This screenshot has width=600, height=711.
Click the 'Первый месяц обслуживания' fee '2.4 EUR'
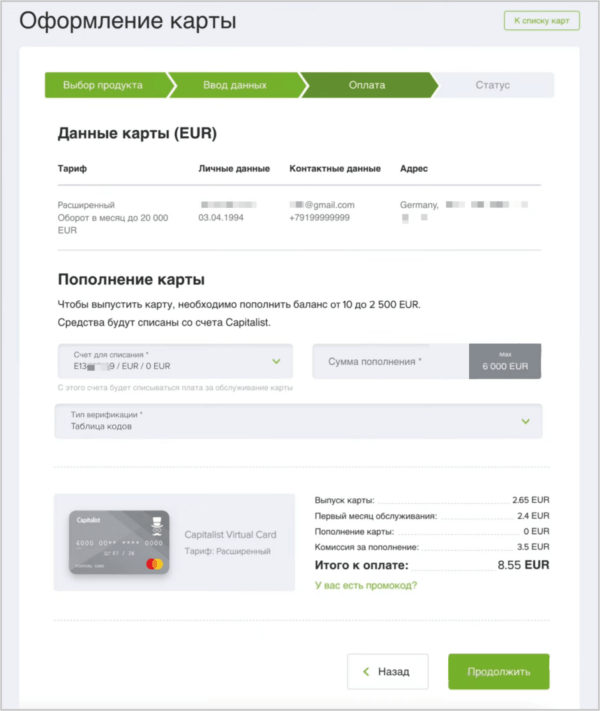[x=533, y=516]
